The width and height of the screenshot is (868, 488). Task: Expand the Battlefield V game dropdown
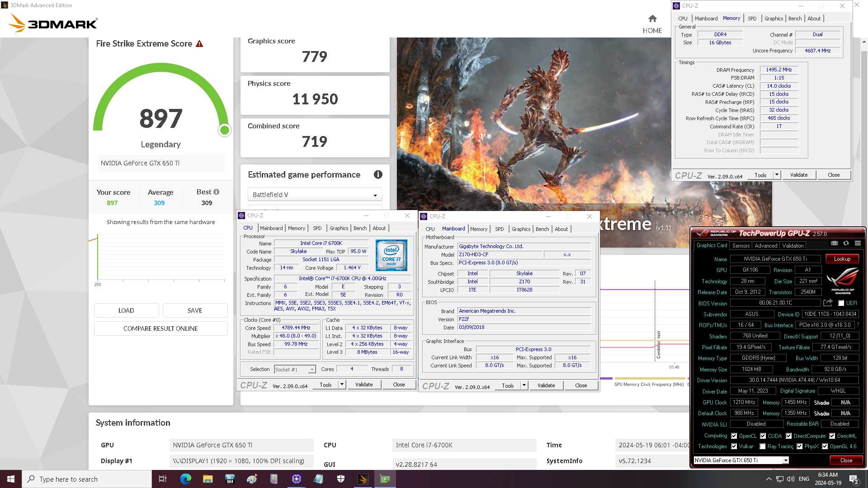click(x=315, y=195)
